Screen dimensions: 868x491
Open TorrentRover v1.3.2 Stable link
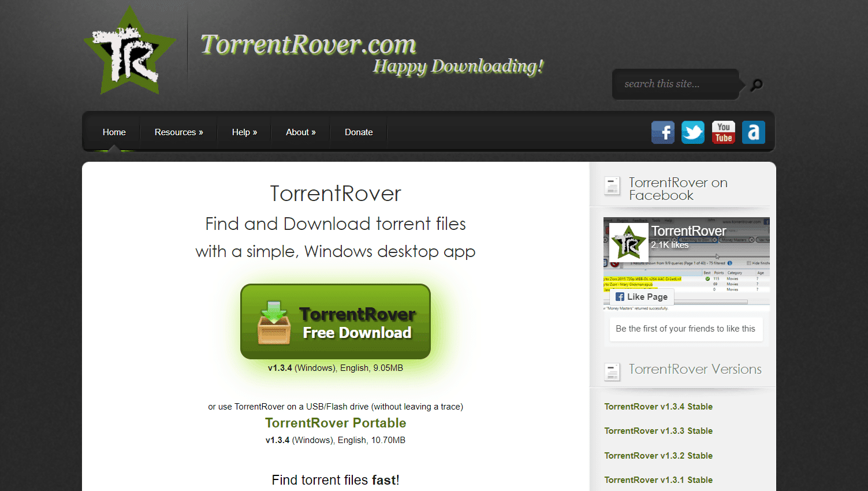[x=658, y=456]
